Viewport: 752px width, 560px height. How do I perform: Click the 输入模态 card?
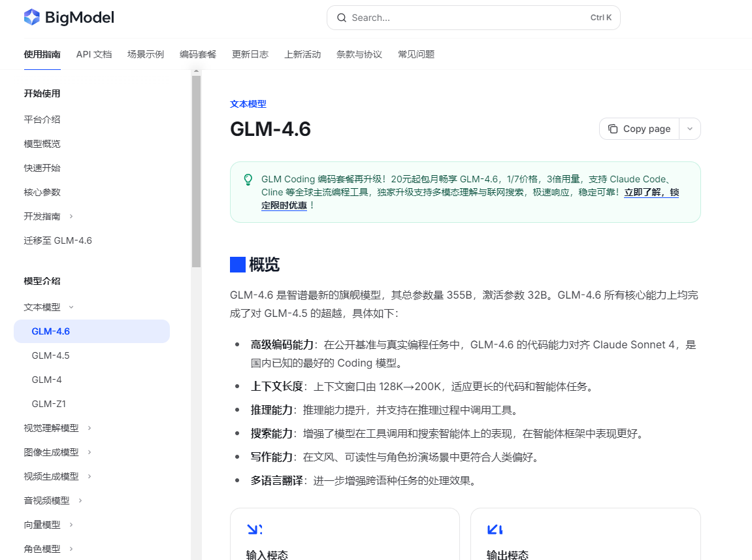point(345,534)
